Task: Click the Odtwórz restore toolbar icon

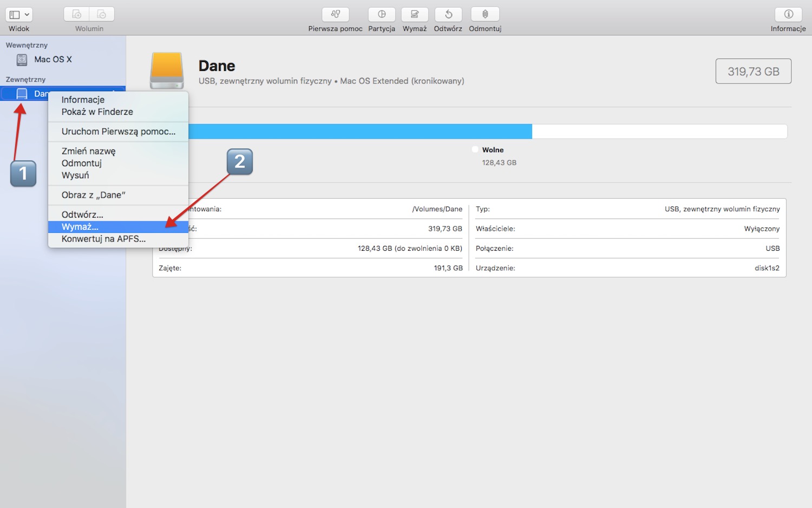Action: [x=448, y=15]
